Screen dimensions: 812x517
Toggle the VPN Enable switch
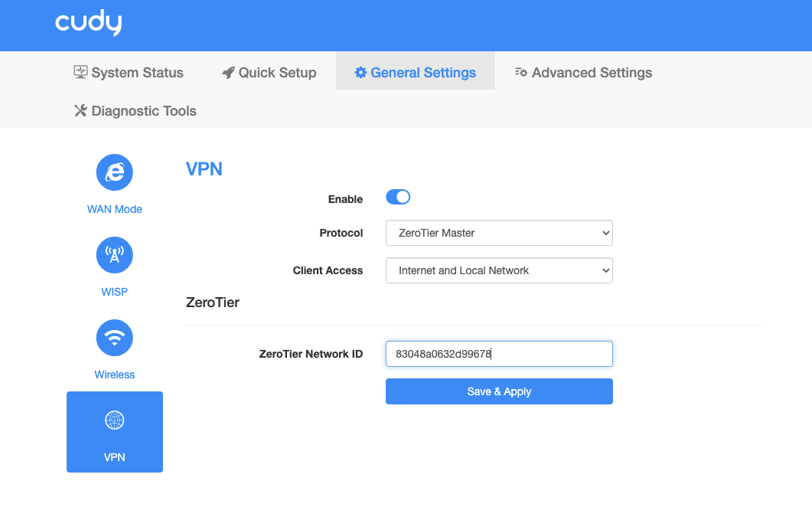coord(398,198)
